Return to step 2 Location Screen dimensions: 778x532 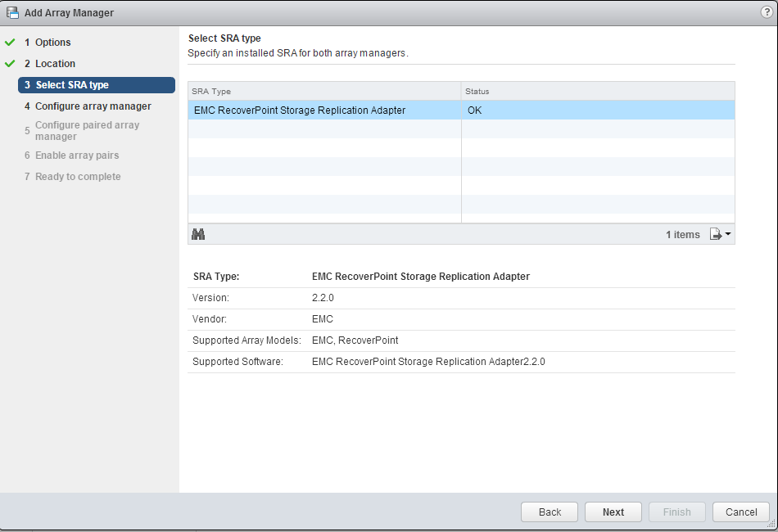55,64
